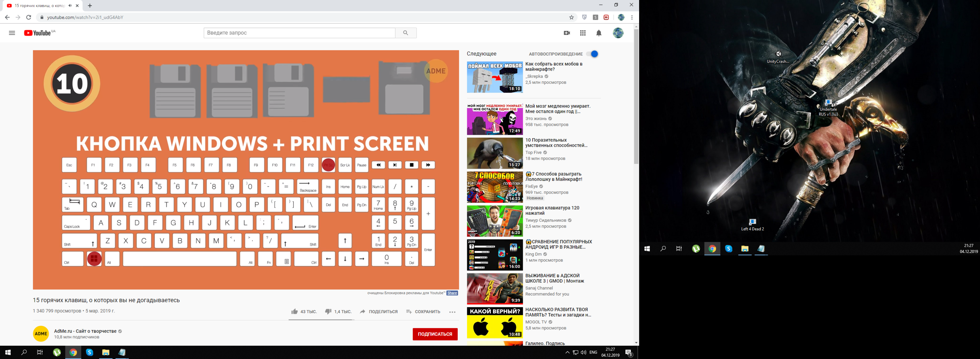Go back with Chrome's back arrow

[x=7, y=17]
